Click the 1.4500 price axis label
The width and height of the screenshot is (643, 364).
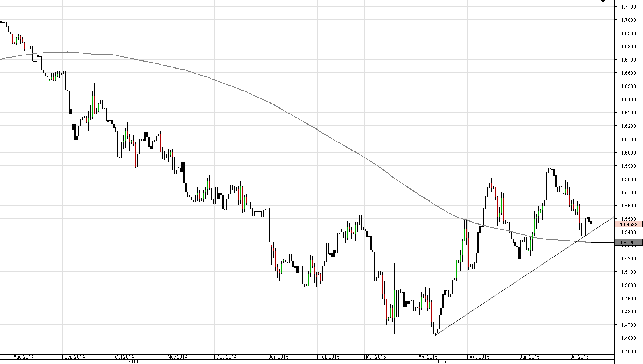629,352
